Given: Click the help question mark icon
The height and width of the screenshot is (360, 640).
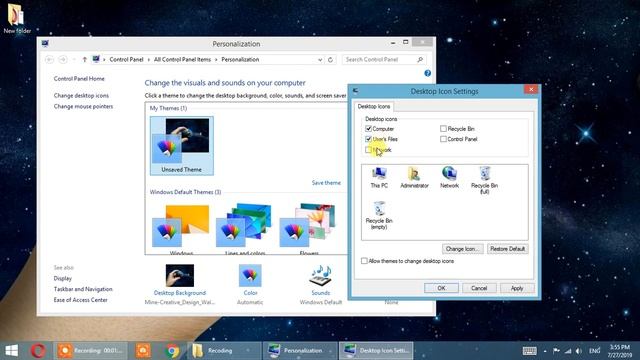Looking at the screenshot, I should pyautogui.click(x=427, y=73).
